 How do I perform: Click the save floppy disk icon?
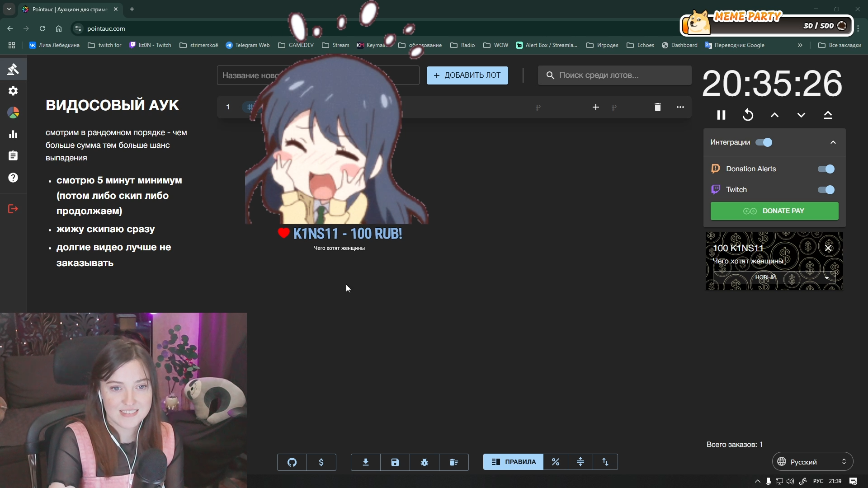[x=395, y=462]
